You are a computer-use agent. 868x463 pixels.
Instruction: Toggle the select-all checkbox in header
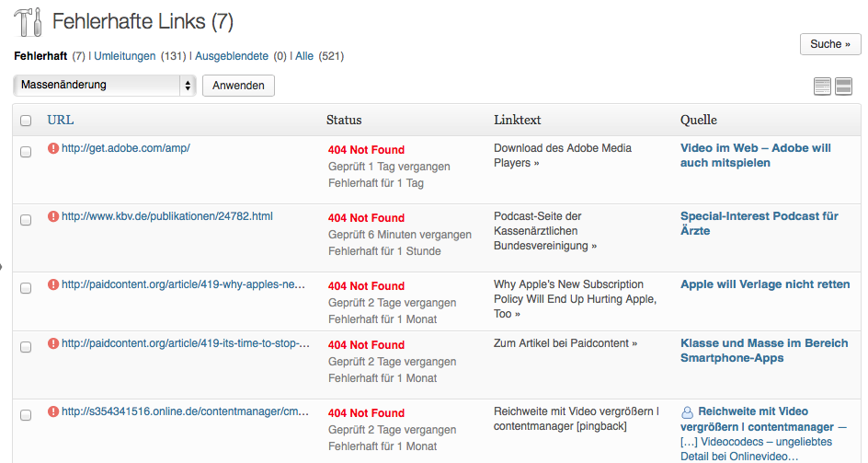tap(26, 121)
